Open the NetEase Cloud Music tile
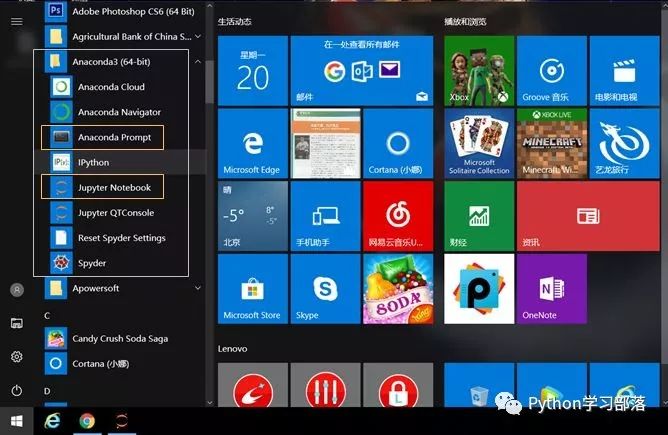 [398, 216]
